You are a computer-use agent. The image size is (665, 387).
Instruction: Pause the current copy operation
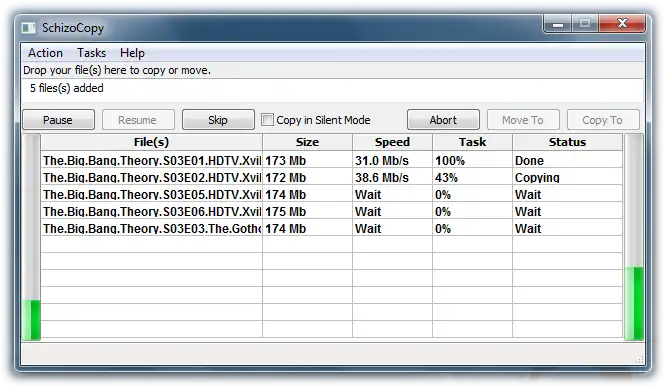point(59,120)
